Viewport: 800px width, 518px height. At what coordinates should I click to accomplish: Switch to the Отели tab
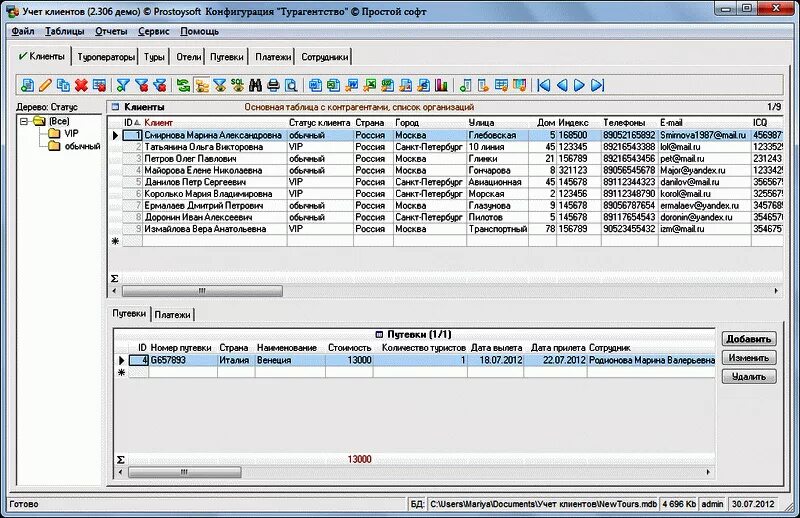pyautogui.click(x=189, y=57)
